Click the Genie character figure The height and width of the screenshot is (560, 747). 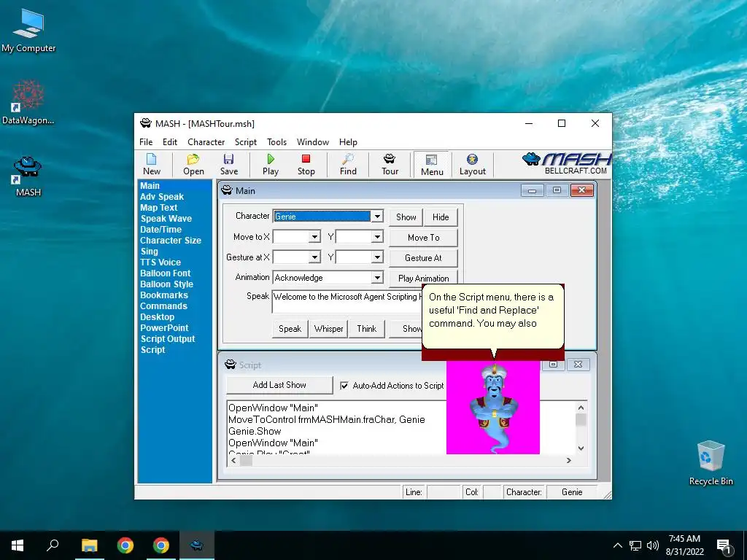(x=494, y=408)
